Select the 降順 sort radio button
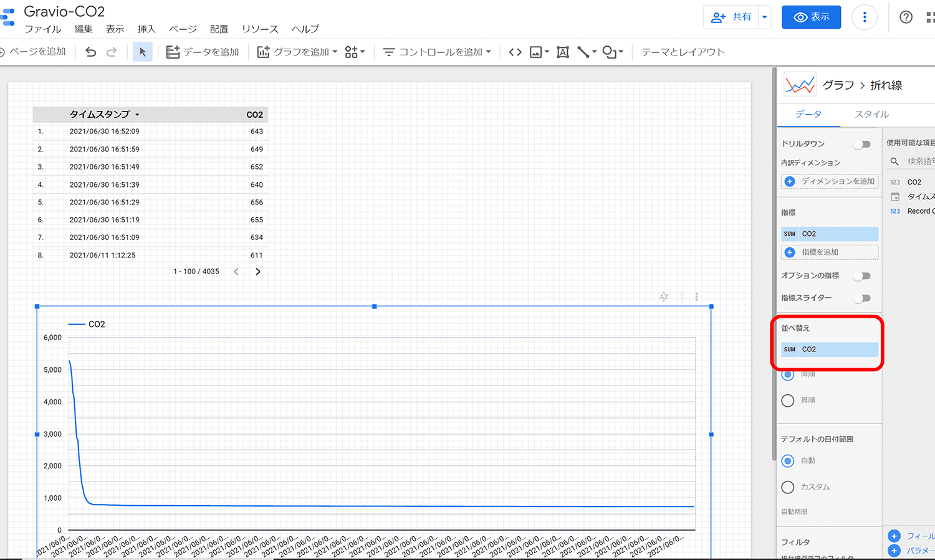Image resolution: width=935 pixels, height=560 pixels. click(x=788, y=374)
